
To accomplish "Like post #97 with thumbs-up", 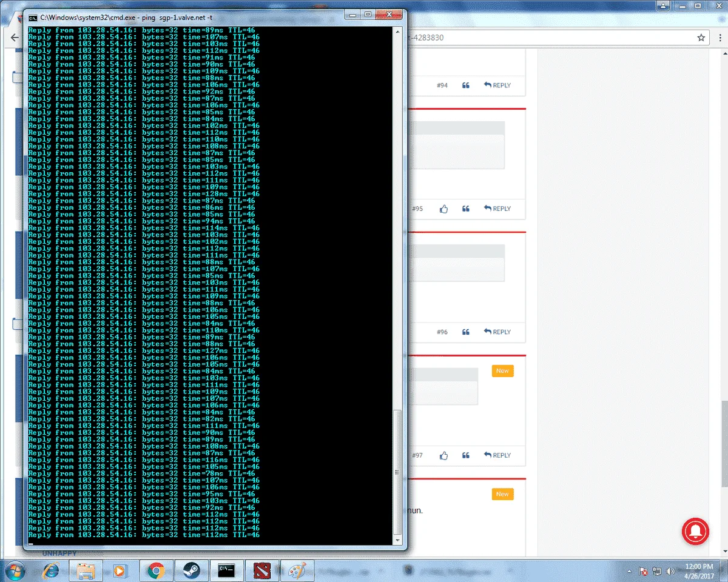I will 443,455.
